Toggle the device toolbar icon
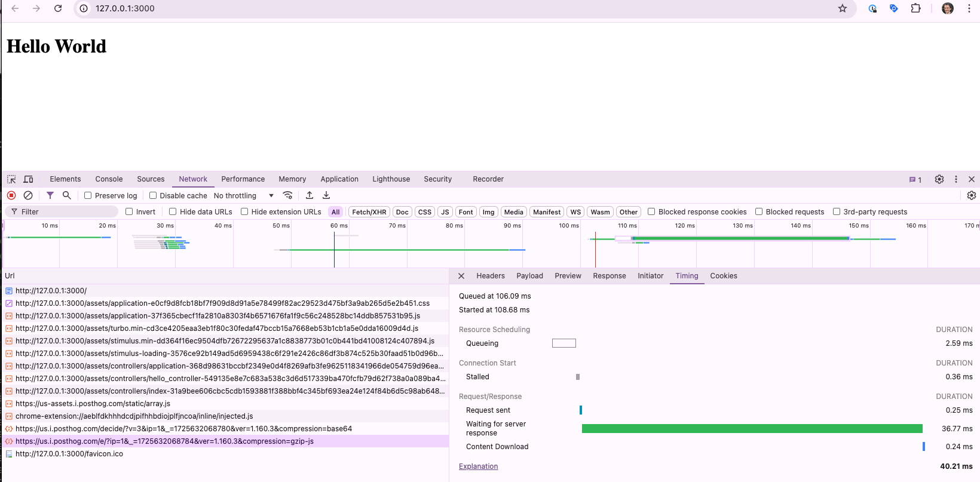 point(28,179)
